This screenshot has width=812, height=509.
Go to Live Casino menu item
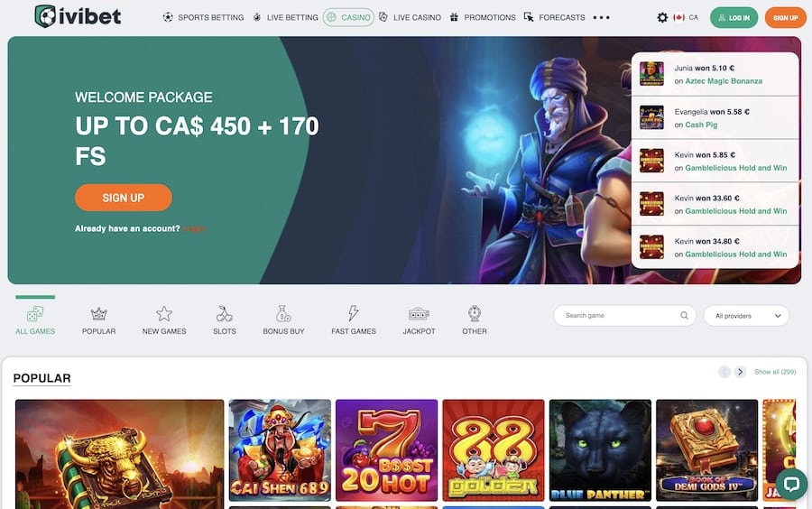(x=411, y=18)
